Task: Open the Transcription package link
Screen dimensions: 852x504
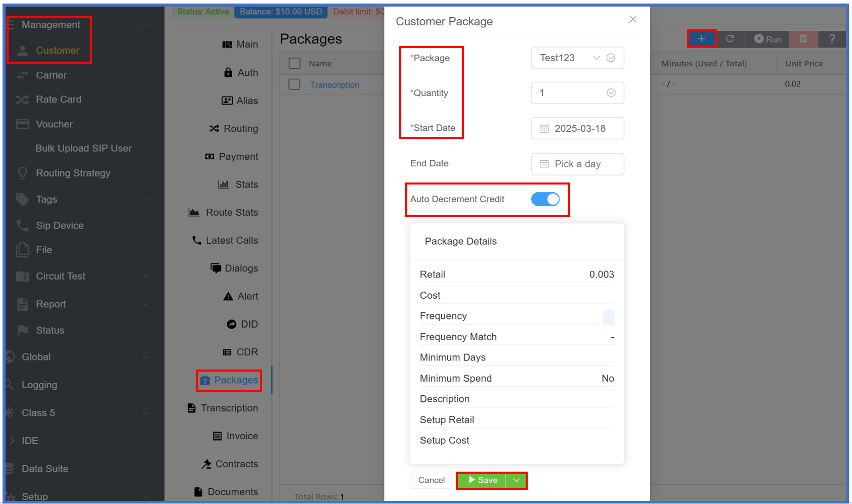Action: (x=334, y=85)
